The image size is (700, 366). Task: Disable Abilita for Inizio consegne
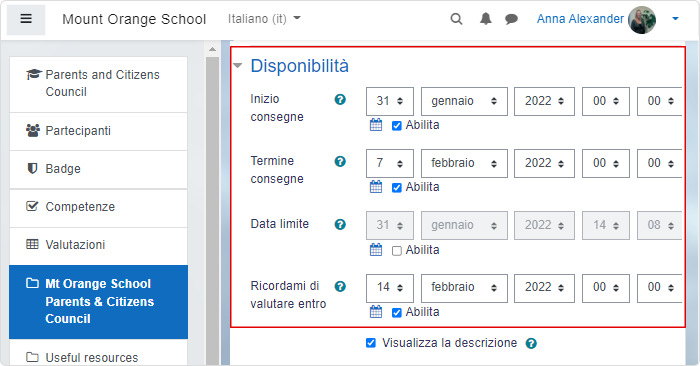[396, 126]
